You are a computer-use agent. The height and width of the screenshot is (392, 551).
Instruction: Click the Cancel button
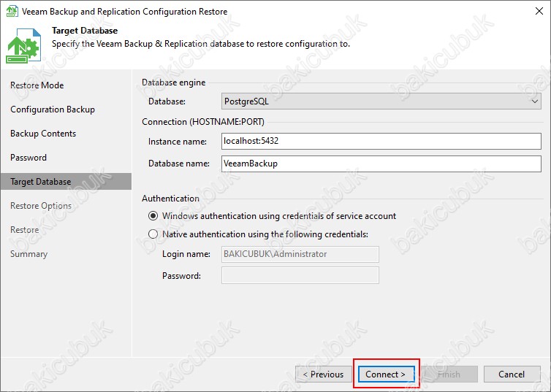point(512,374)
